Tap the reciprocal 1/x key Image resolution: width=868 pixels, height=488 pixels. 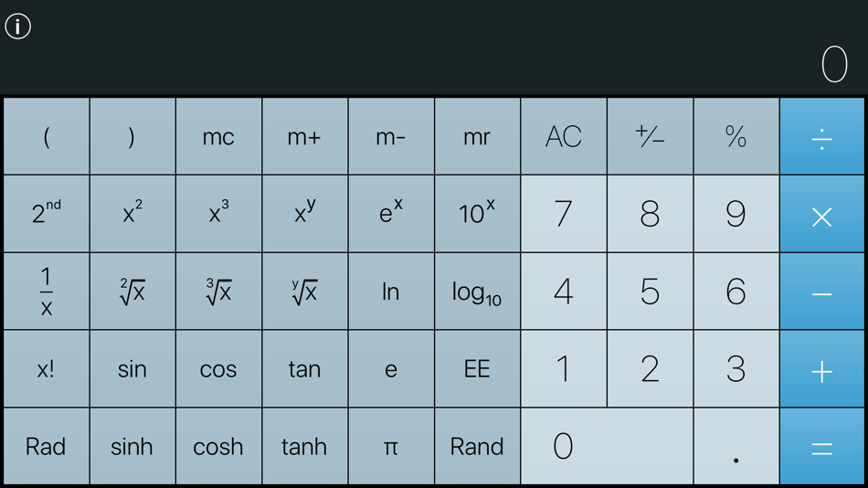[x=47, y=292]
